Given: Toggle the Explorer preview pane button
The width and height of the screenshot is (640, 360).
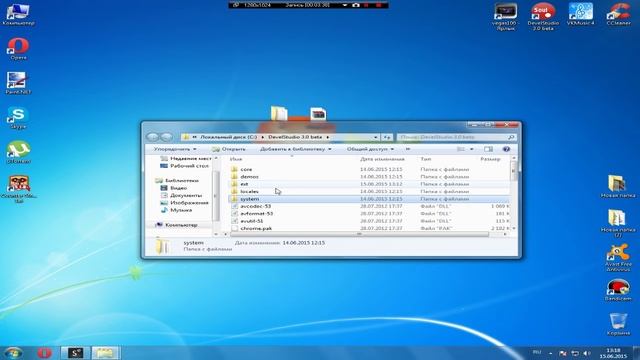Looking at the screenshot, I should [x=488, y=149].
